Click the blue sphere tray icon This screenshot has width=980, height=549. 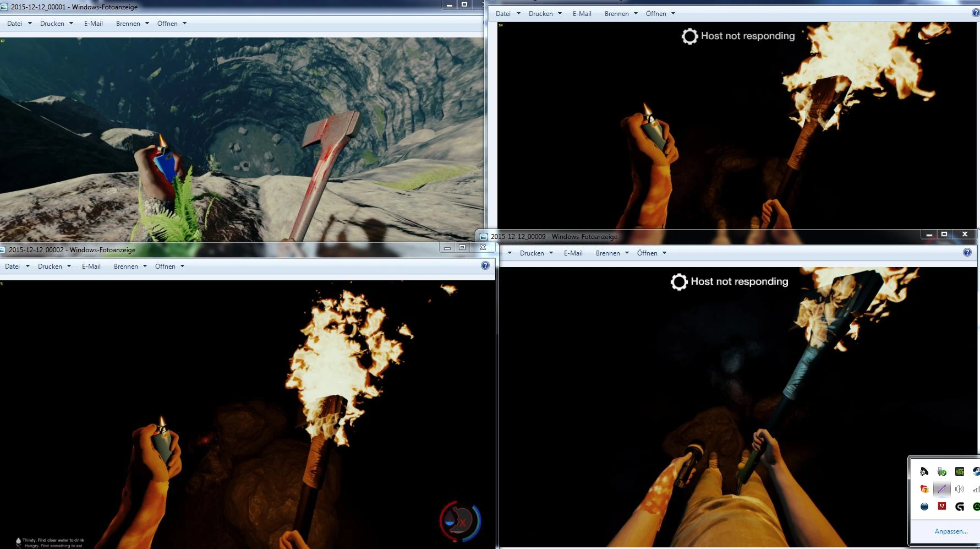(x=924, y=507)
